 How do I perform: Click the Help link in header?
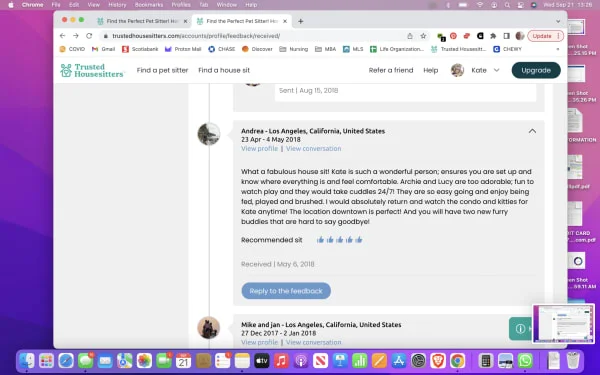tap(430, 70)
